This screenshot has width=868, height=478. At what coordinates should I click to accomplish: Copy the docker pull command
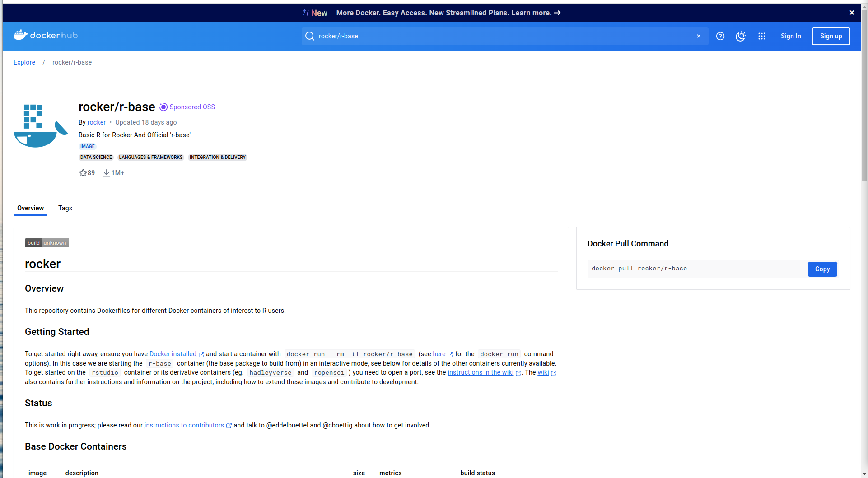822,269
